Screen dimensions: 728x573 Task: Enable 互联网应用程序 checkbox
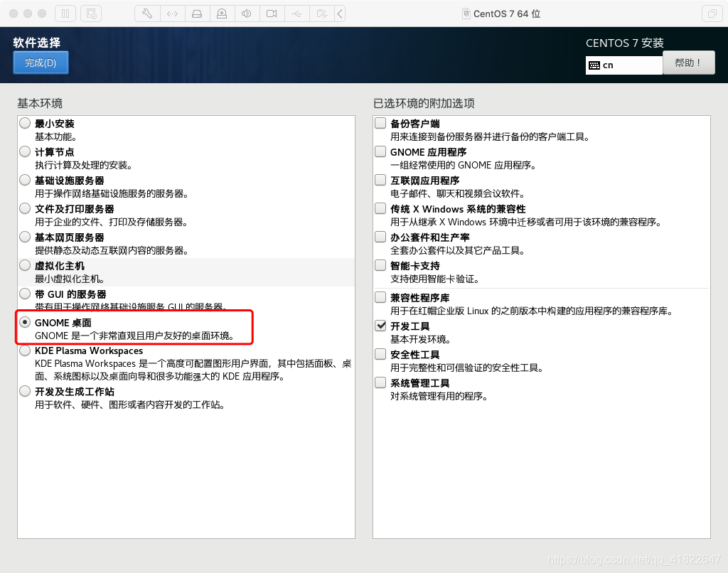click(x=380, y=180)
